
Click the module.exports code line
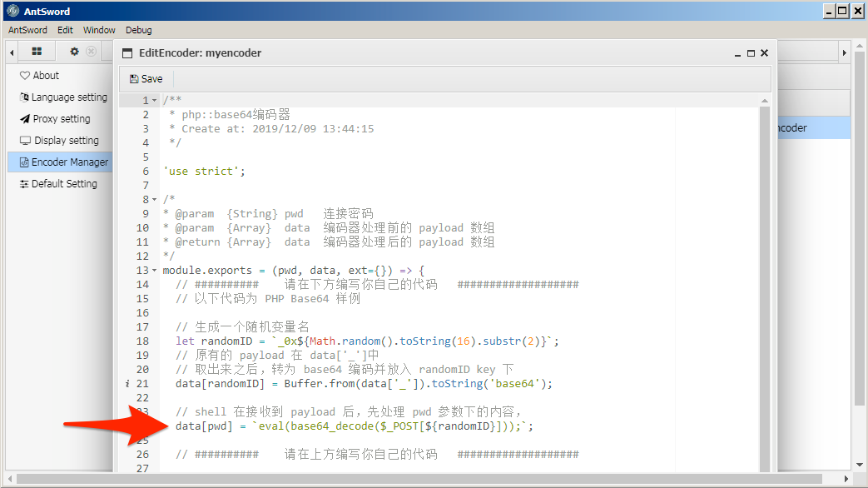[294, 271]
